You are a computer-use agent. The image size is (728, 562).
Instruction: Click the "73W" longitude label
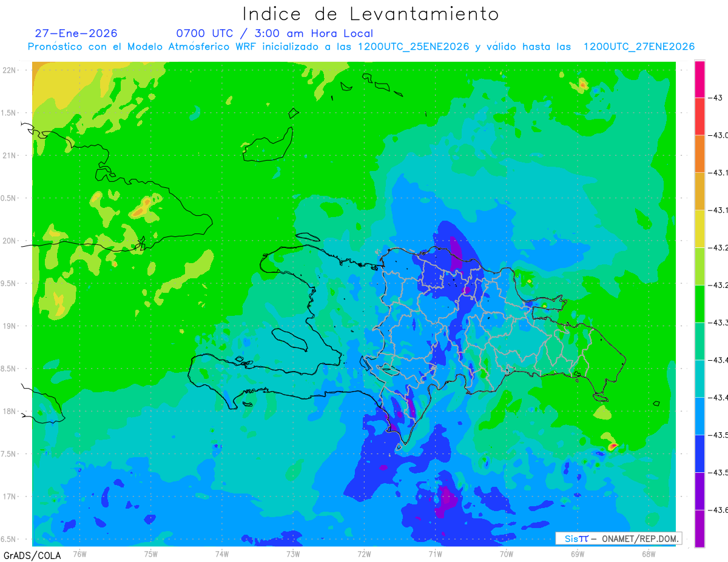[x=293, y=553]
